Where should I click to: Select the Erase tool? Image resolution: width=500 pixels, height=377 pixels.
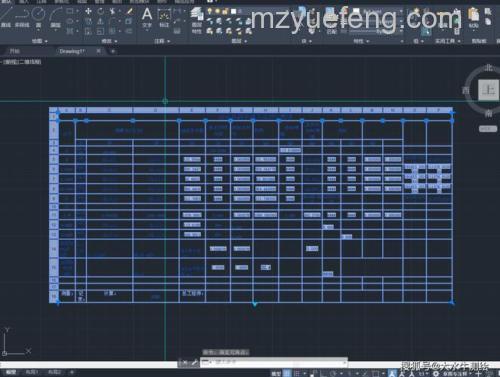(x=129, y=11)
